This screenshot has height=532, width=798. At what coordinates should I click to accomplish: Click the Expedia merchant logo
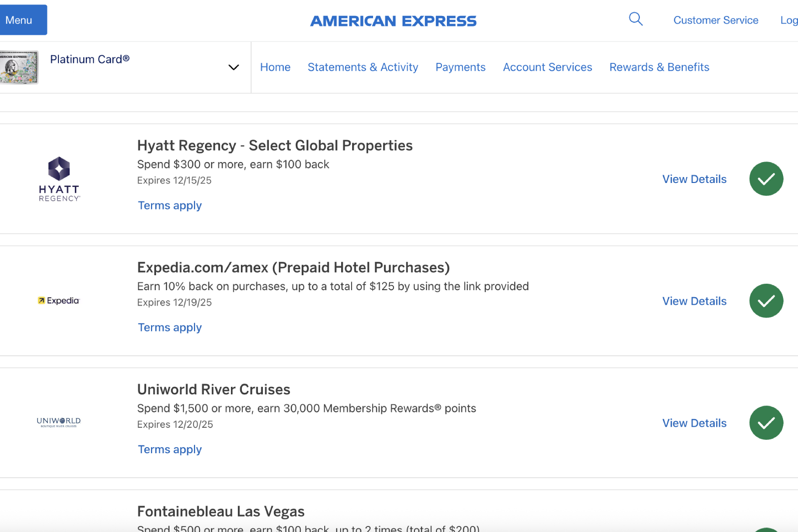pos(58,300)
